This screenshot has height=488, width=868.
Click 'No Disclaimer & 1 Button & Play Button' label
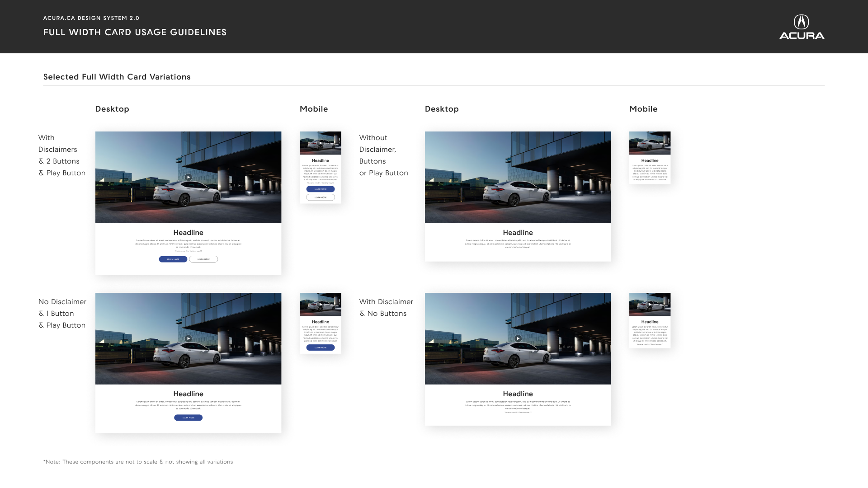[x=62, y=314]
